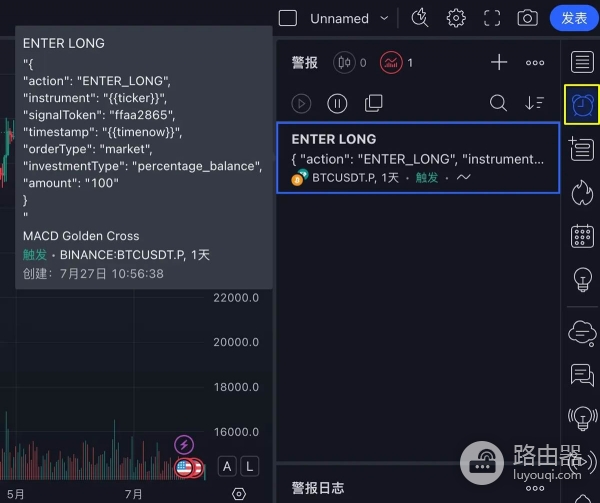Screen dimensions: 600x503
Task: Filter alerts by price alerts count 0
Action: coord(350,62)
